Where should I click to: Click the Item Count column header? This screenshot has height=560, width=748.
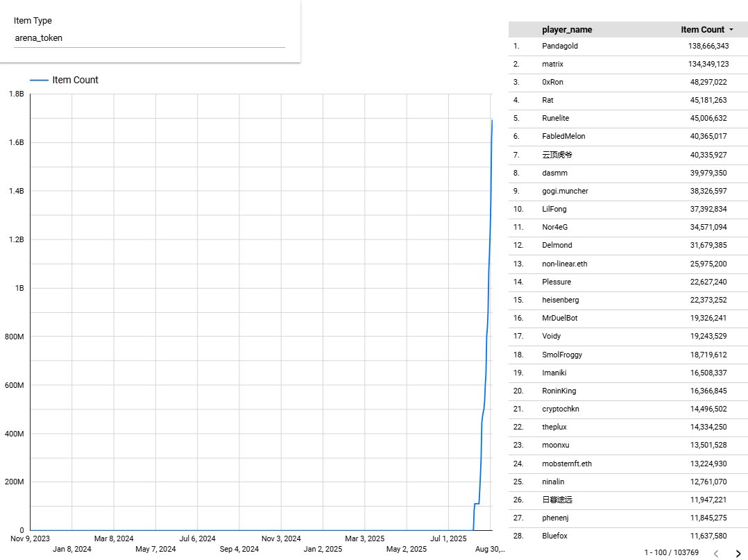point(702,30)
